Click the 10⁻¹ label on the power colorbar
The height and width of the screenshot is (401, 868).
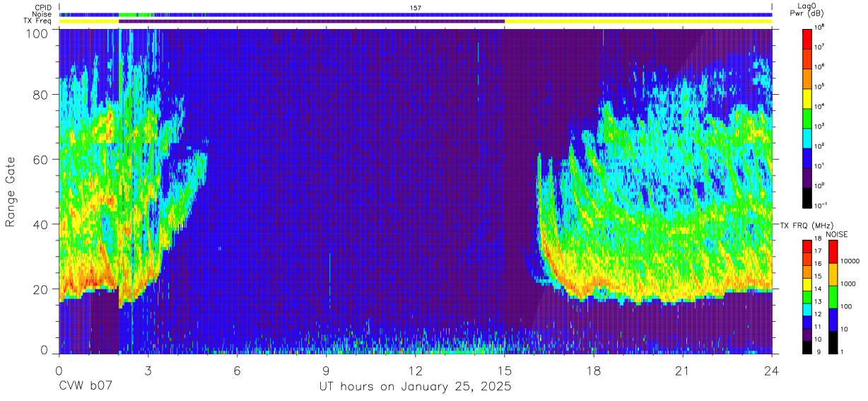(x=822, y=205)
